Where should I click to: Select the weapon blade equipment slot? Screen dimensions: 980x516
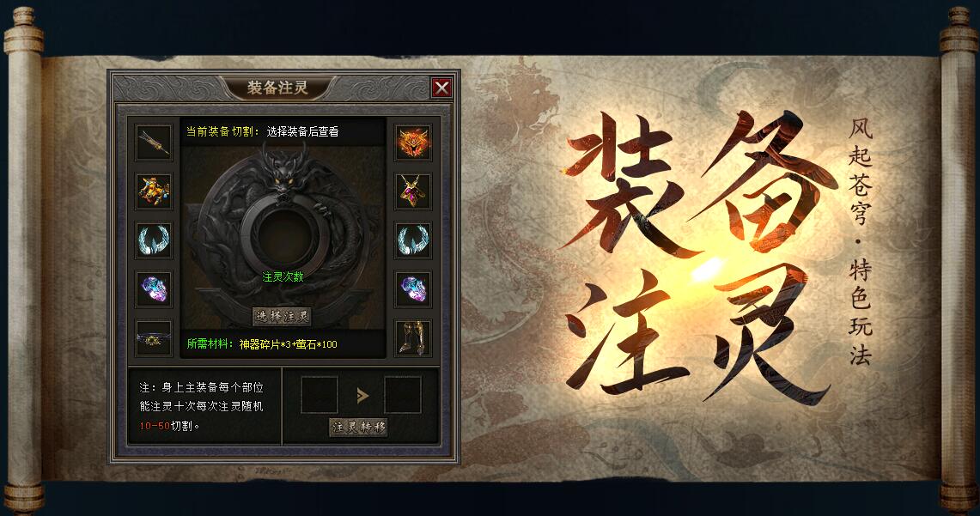tap(154, 142)
